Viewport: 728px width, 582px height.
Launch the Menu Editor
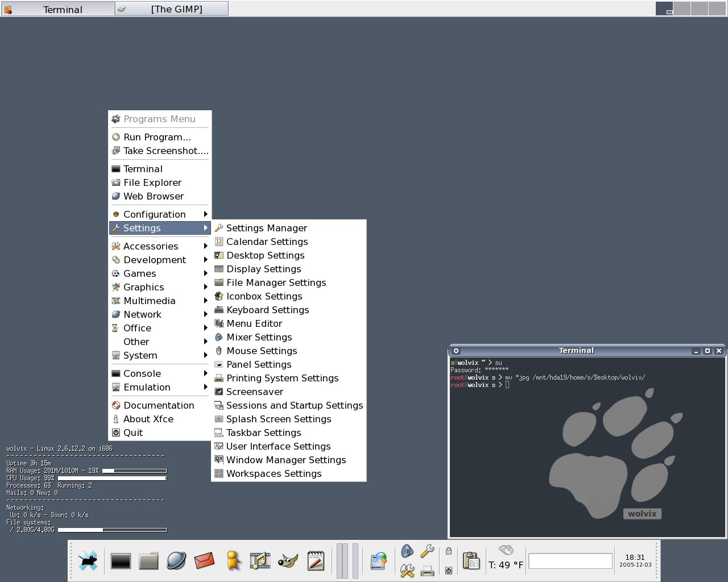[x=289, y=323]
